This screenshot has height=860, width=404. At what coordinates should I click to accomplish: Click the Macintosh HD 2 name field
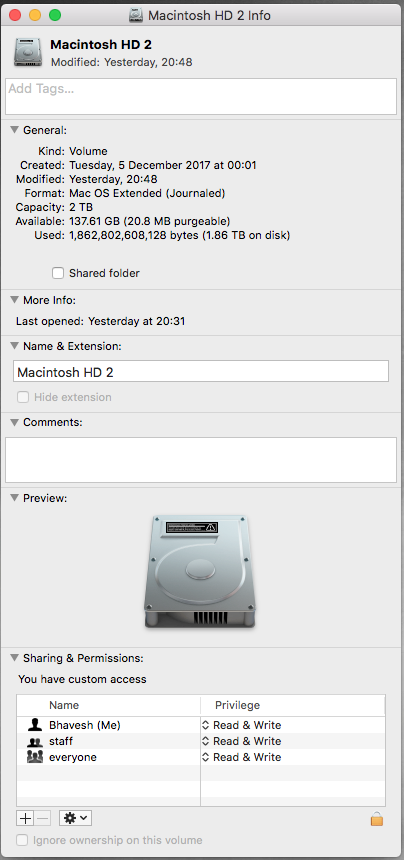click(201, 371)
